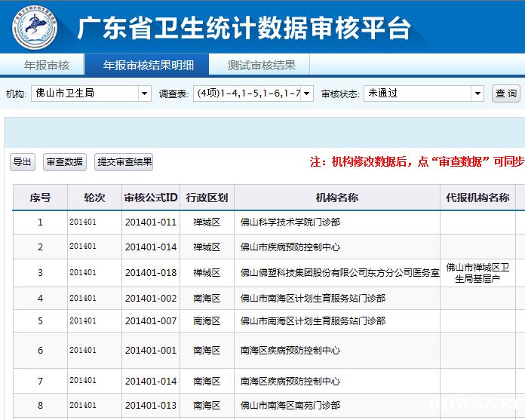This screenshot has width=525, height=420.
Task: Click 调查表 field showing 1-4,1-5,1-6,1-7
Action: [253, 94]
